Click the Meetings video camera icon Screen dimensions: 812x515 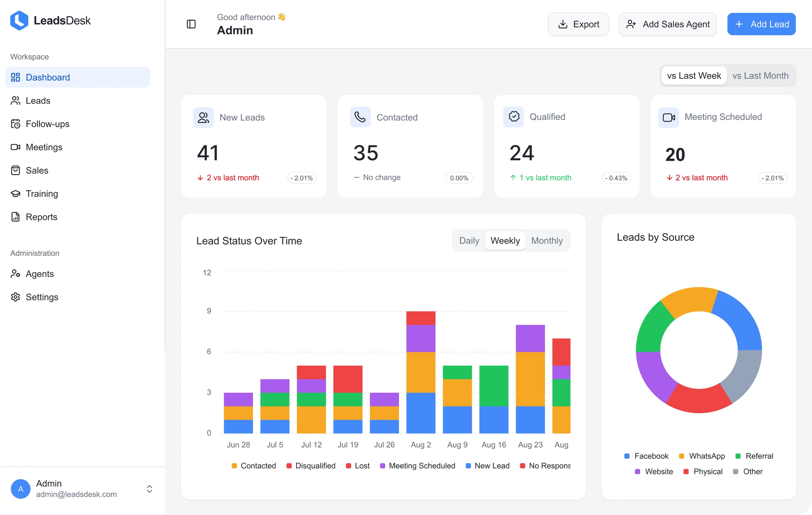coord(16,147)
